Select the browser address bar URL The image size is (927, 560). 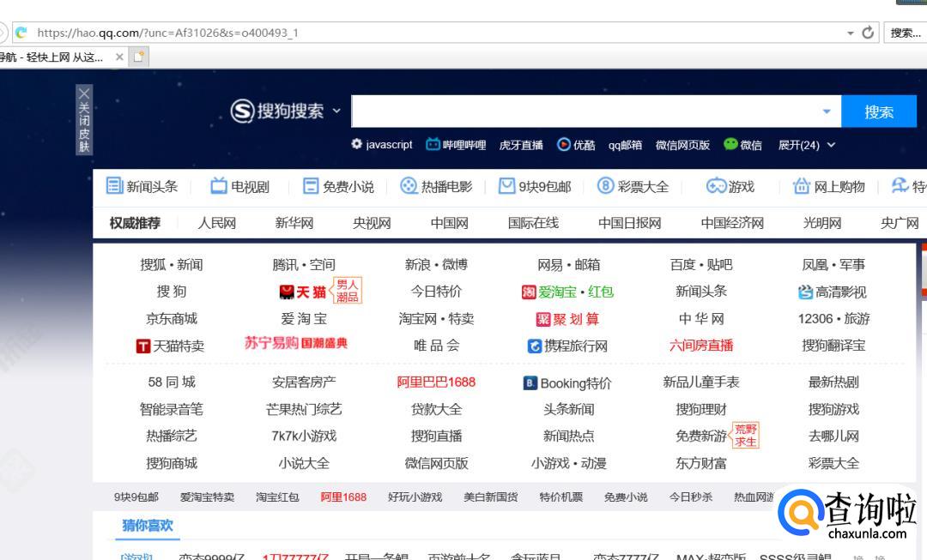(x=168, y=33)
